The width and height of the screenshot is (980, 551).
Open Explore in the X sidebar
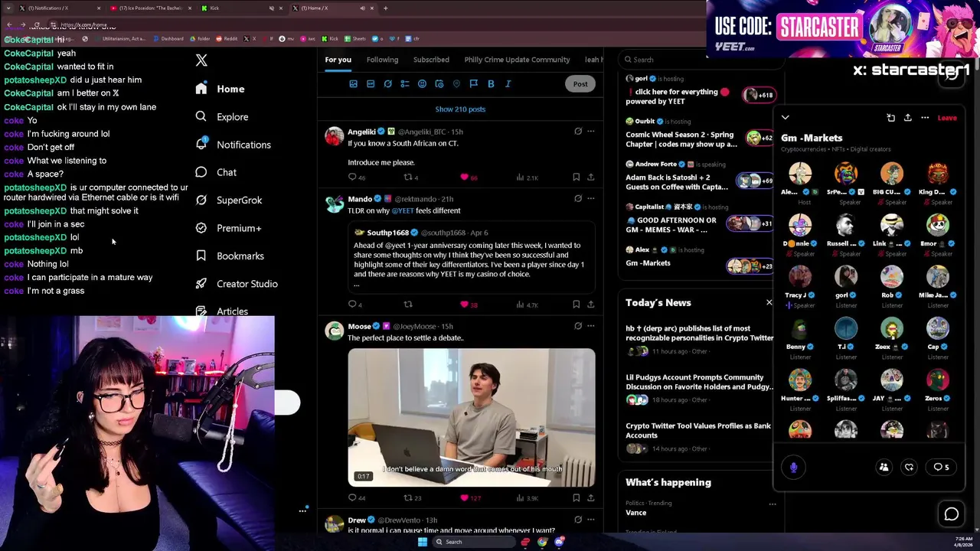click(221, 117)
